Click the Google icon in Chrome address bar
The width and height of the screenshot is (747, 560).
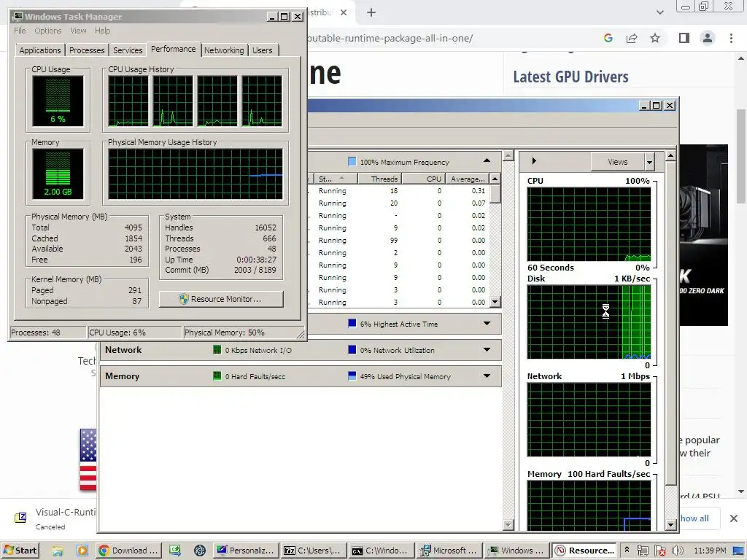(608, 38)
